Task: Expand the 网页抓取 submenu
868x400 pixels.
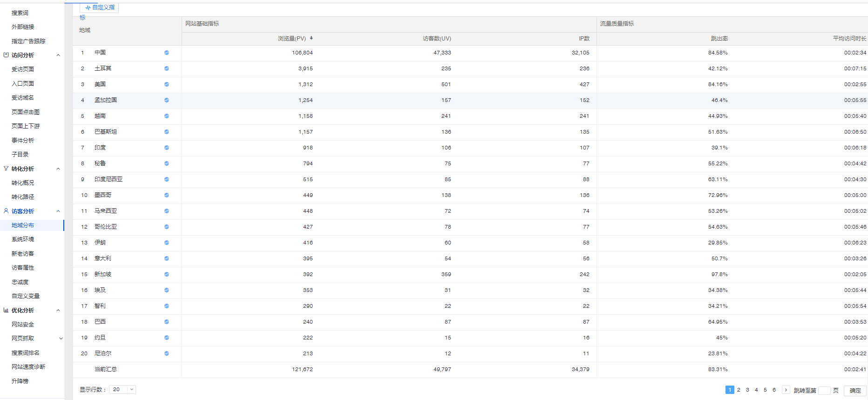Action: tap(61, 339)
